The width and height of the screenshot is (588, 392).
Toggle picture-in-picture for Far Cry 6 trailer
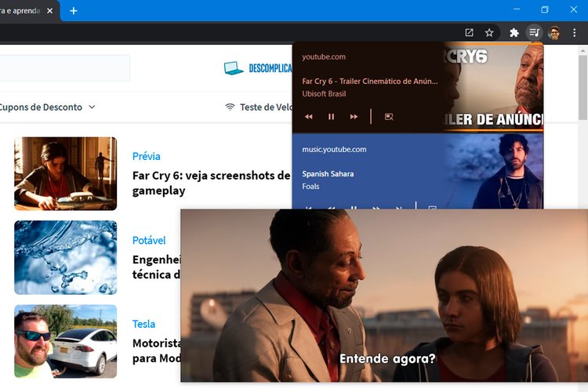point(389,117)
